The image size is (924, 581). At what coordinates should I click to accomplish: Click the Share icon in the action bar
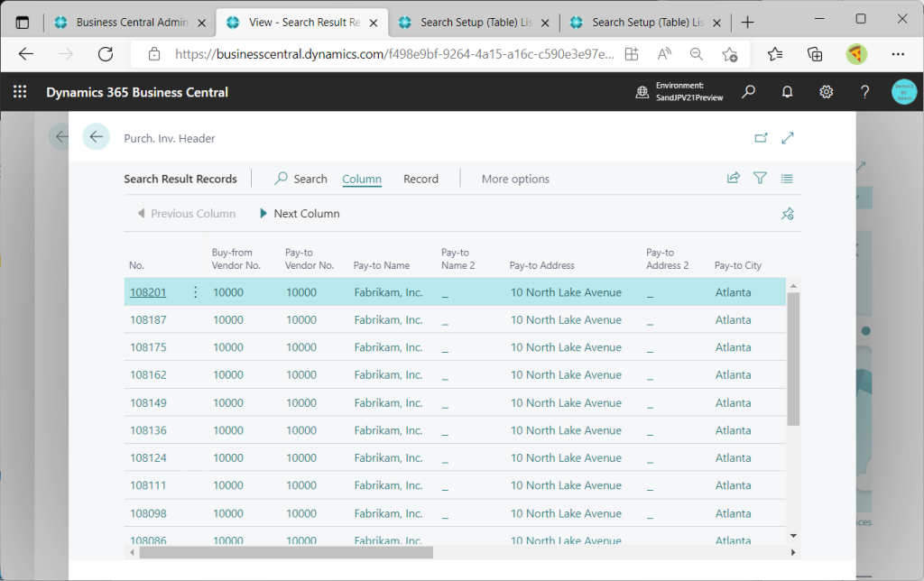[x=733, y=178]
